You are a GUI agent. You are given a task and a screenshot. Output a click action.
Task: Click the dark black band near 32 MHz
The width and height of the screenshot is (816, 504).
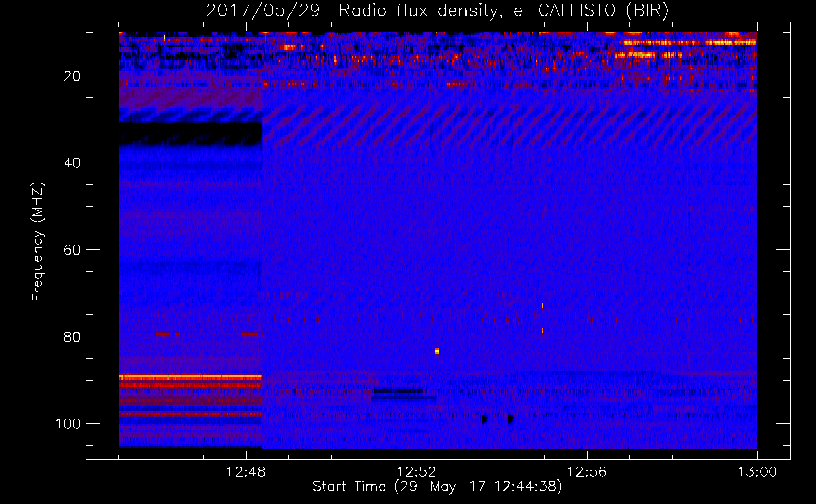pos(190,134)
